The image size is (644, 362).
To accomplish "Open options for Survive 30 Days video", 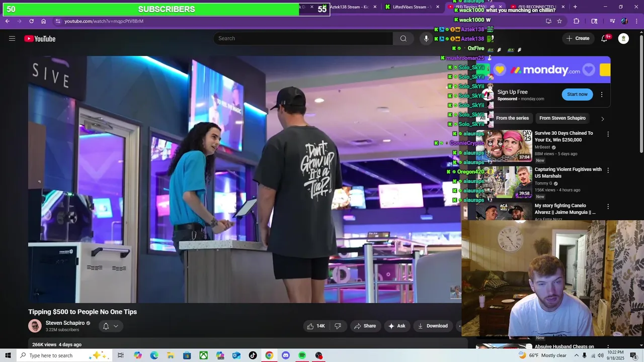I will [608, 134].
